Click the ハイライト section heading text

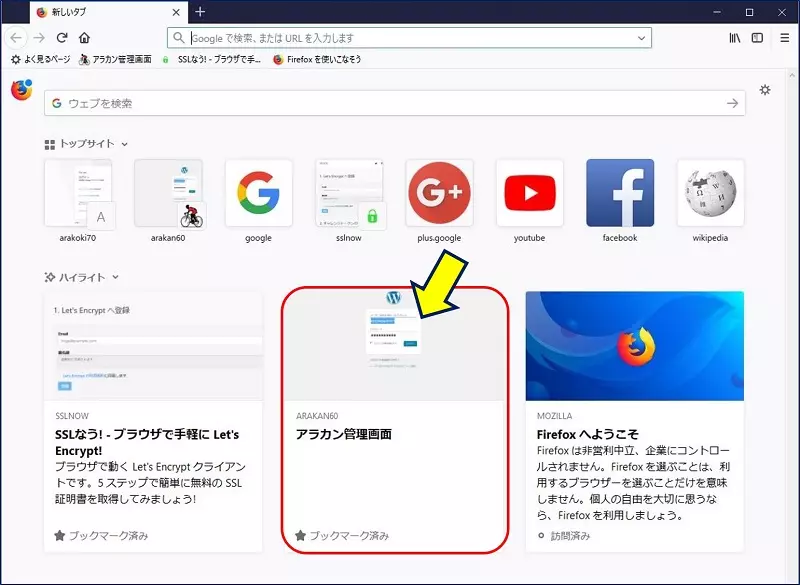[x=82, y=277]
